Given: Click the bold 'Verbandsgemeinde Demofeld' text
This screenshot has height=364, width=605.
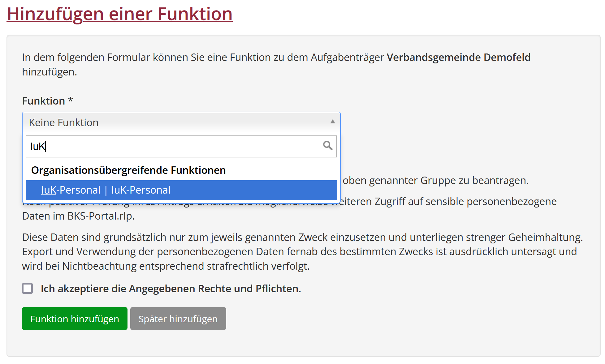Looking at the screenshot, I should click(x=458, y=57).
